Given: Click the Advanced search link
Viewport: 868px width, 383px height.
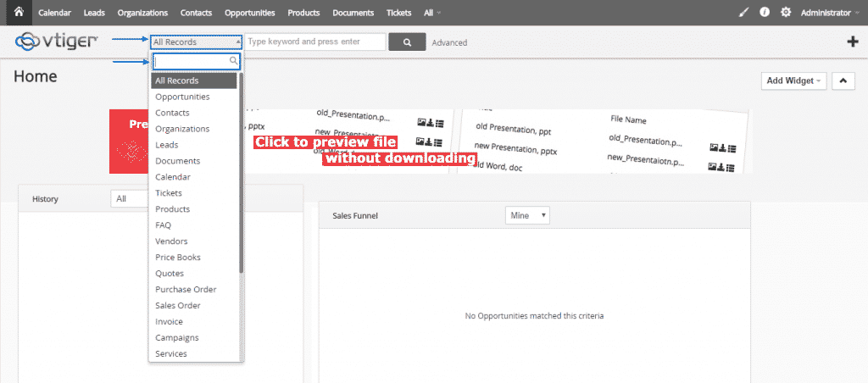Looking at the screenshot, I should click(x=449, y=42).
